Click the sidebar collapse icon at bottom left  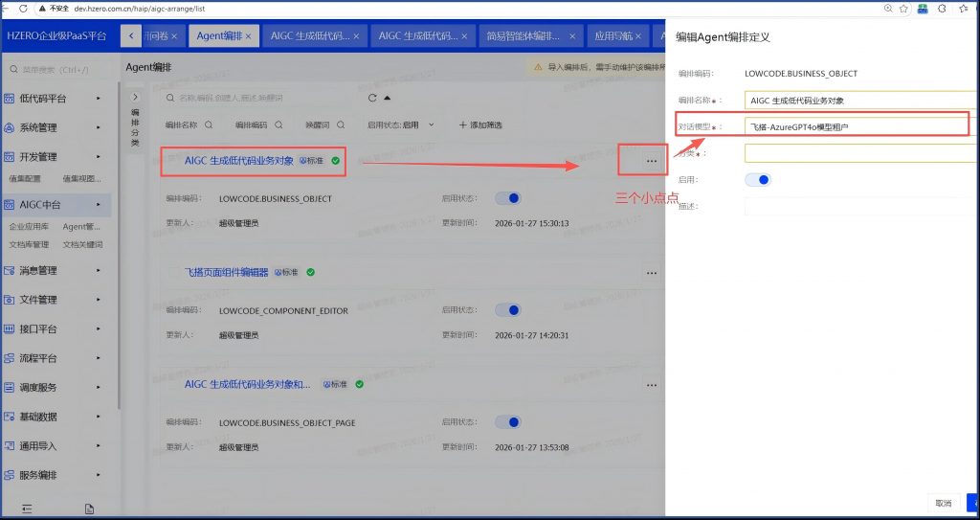tap(27, 509)
